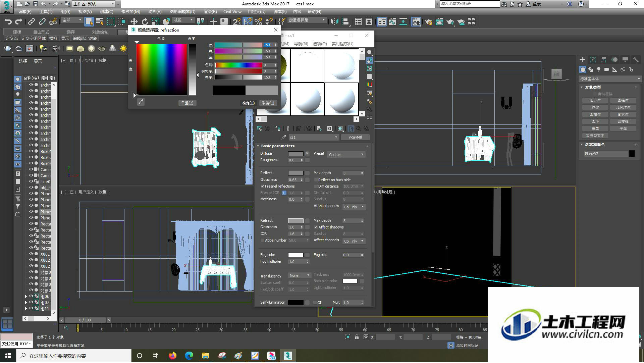644x363 pixels.
Task: Click the sun light icon in toolbar
Action: tap(123, 49)
